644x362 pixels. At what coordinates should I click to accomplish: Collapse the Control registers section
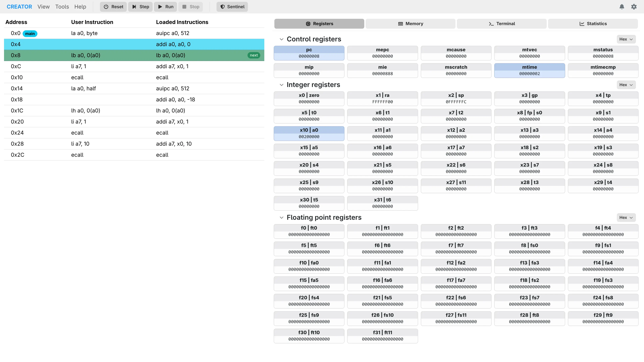282,39
